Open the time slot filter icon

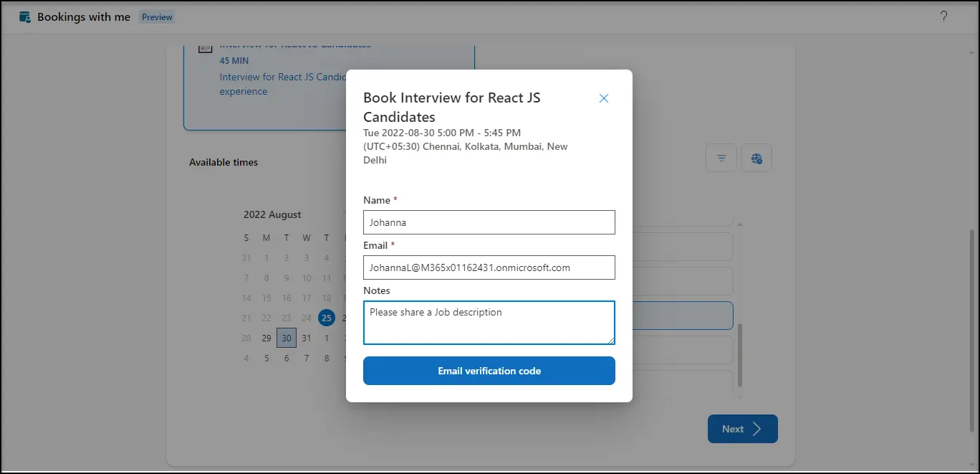[721, 158]
